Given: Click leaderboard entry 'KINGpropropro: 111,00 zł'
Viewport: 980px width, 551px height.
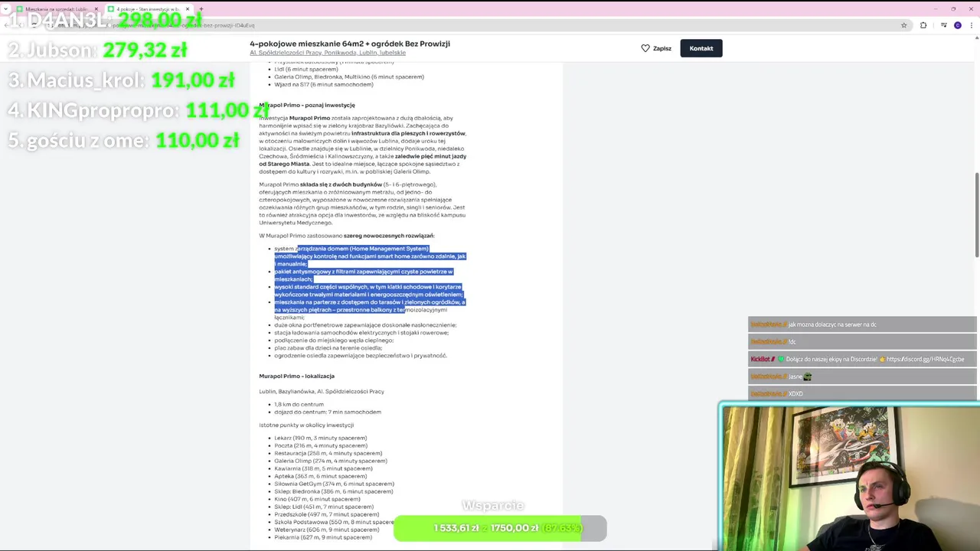Looking at the screenshot, I should [138, 110].
